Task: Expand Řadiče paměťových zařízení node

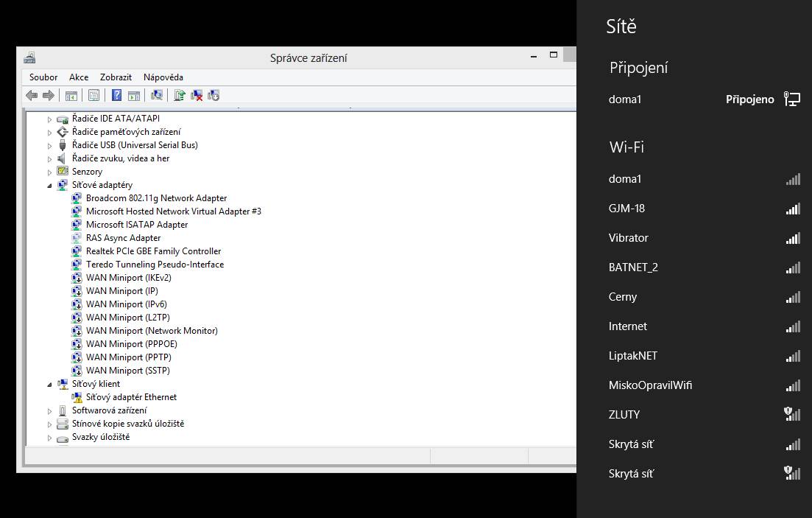Action: pos(50,132)
